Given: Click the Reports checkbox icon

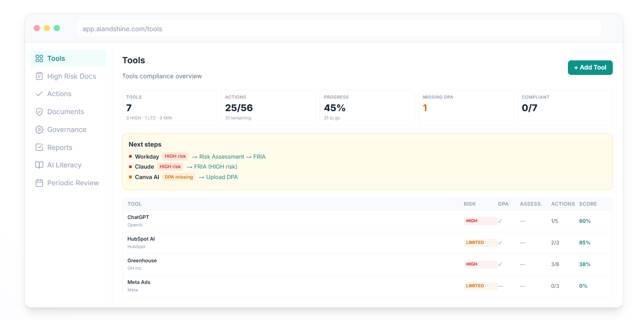Looking at the screenshot, I should click(x=39, y=147).
